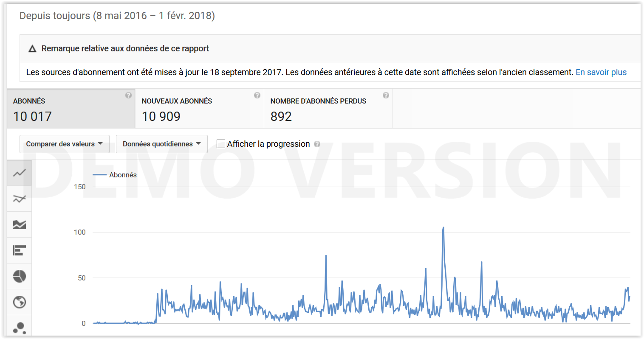The height and width of the screenshot is (339, 644).
Task: Select the Abonnés metric tab
Action: coord(71,109)
